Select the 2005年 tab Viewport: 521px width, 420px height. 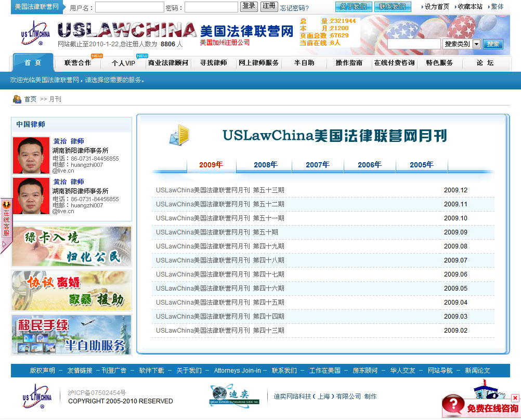point(422,165)
